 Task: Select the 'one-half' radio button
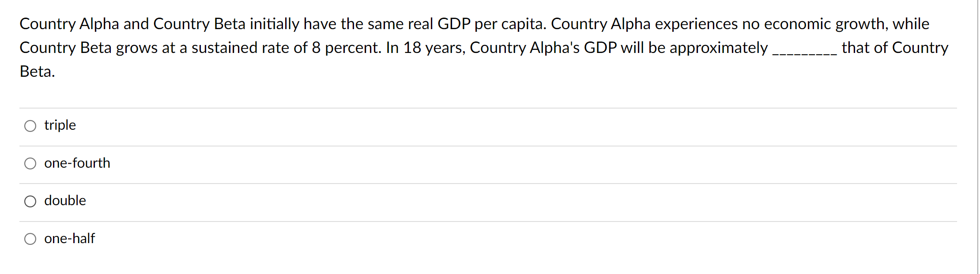[x=30, y=238]
